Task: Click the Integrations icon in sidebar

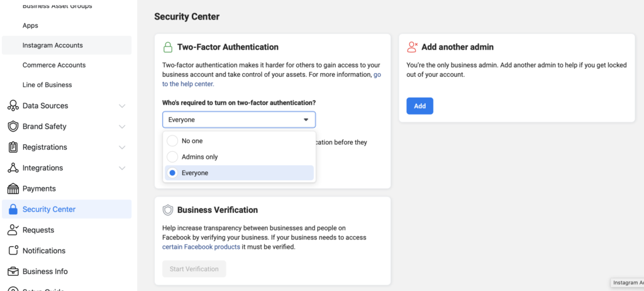Action: pyautogui.click(x=13, y=168)
